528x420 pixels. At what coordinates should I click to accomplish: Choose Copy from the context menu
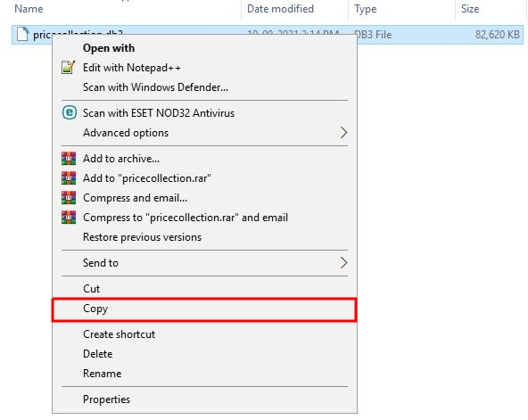pos(204,309)
